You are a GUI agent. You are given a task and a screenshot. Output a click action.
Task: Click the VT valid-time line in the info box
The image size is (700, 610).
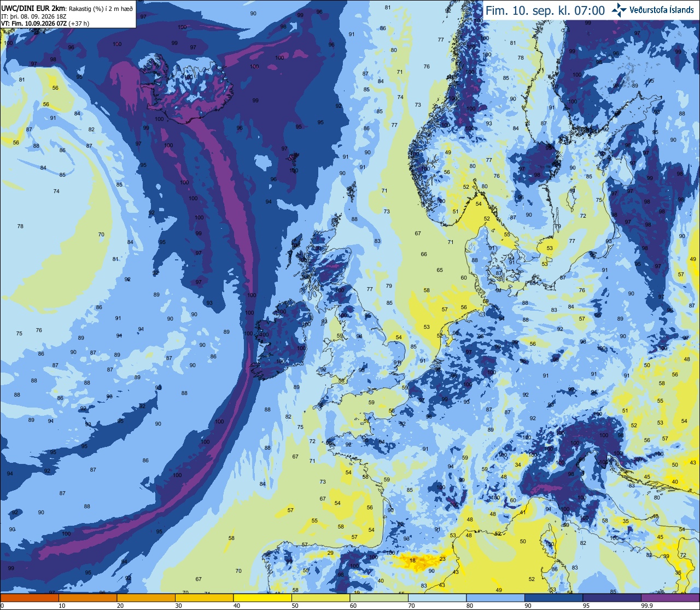pyautogui.click(x=45, y=24)
